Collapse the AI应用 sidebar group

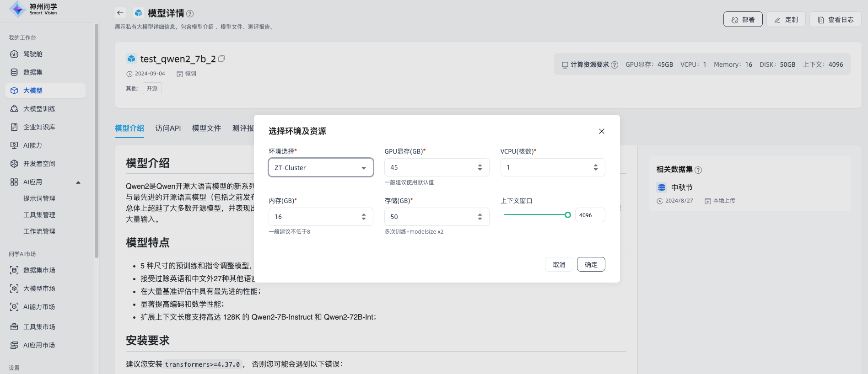click(x=78, y=182)
